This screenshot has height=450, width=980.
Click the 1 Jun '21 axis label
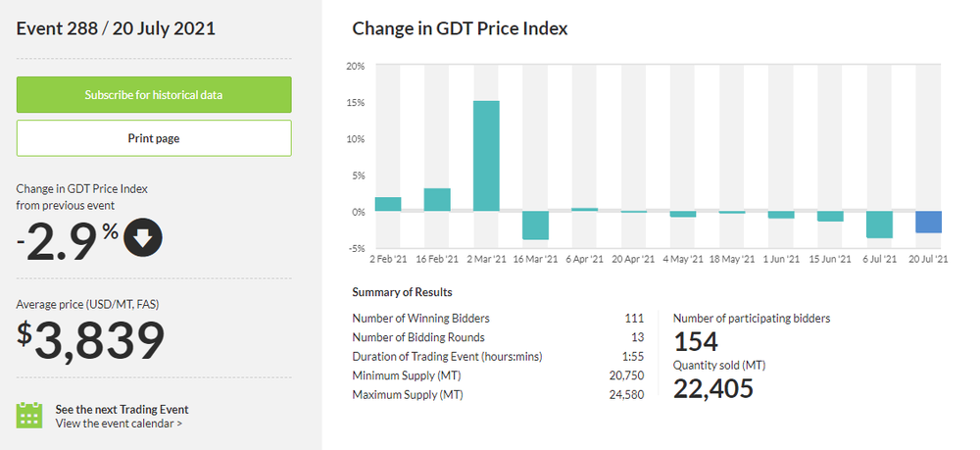pyautogui.click(x=781, y=259)
